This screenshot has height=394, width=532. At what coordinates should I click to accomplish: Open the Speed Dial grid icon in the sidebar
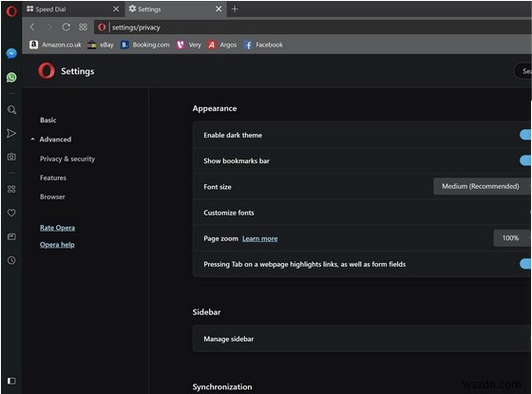click(11, 189)
